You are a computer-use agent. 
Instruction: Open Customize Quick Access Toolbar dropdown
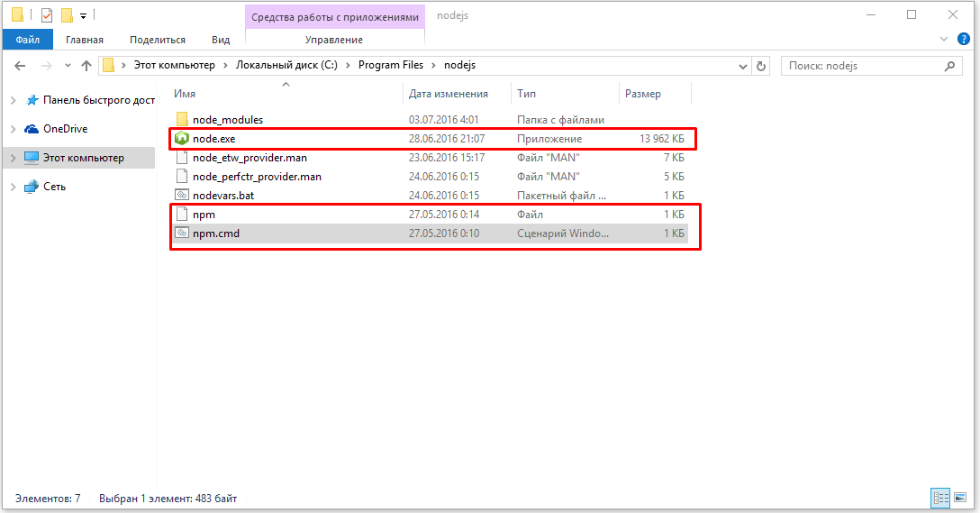click(x=83, y=15)
